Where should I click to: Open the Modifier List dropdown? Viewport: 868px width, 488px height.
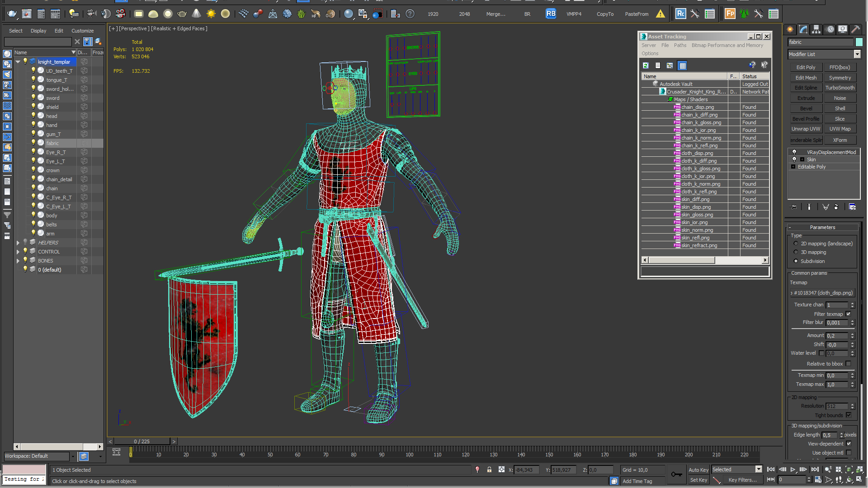[857, 54]
